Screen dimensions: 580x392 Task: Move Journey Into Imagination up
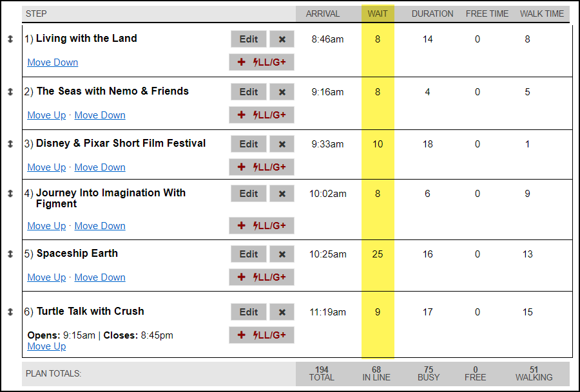(x=46, y=226)
